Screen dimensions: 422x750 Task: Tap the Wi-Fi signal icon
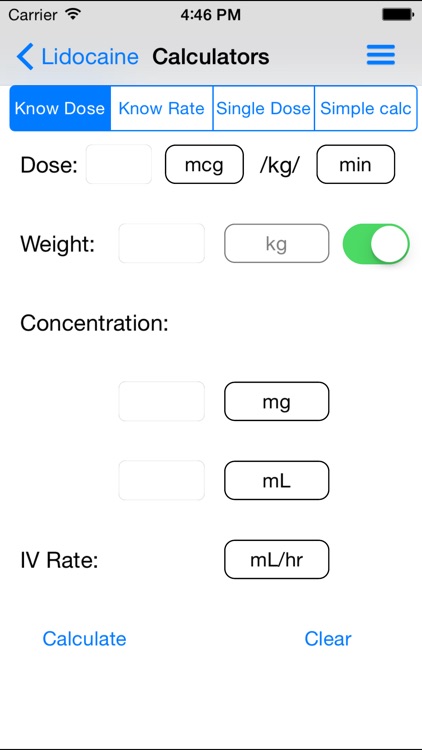pos(73,14)
